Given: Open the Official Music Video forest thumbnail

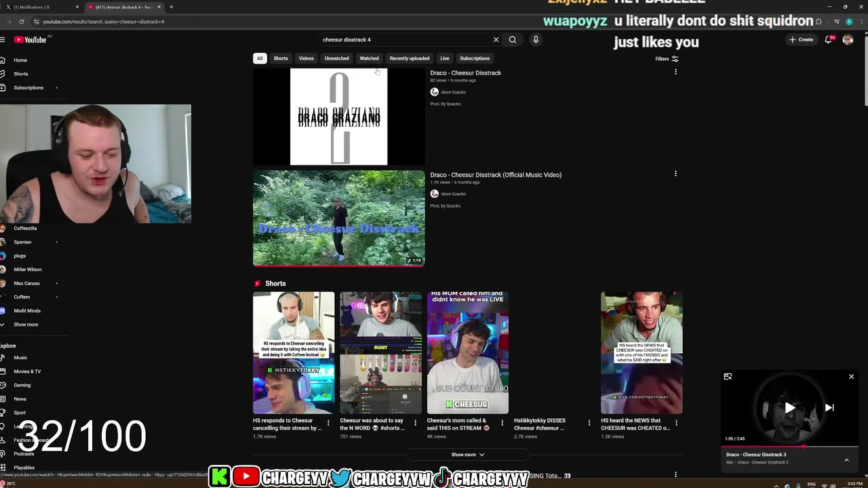Looking at the screenshot, I should coord(339,218).
